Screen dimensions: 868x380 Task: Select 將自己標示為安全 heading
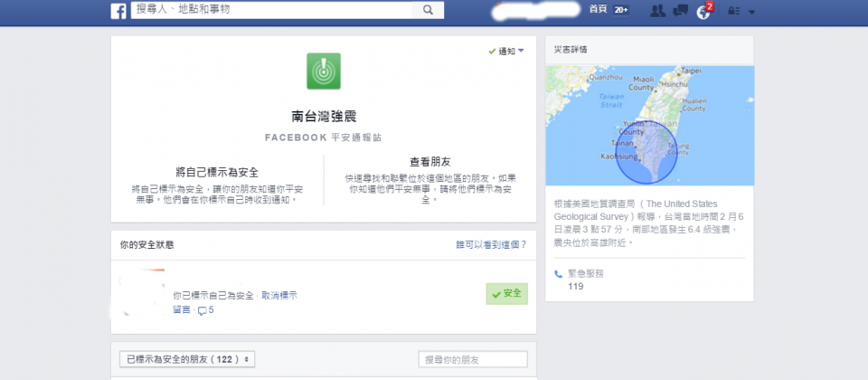(x=217, y=172)
